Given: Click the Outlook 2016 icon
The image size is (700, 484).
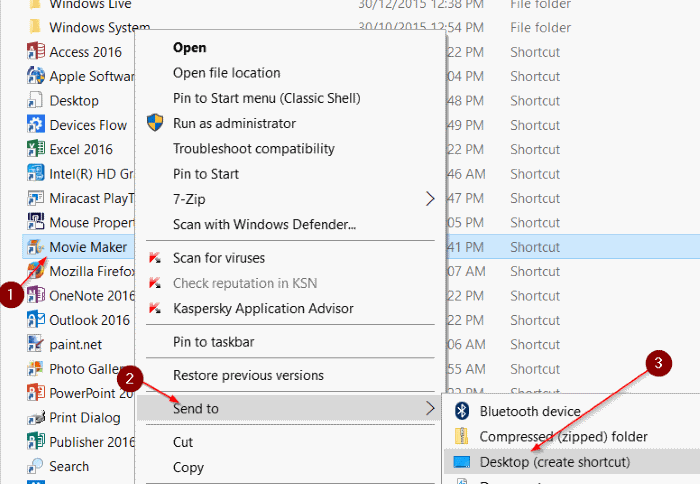Looking at the screenshot, I should coord(36,320).
